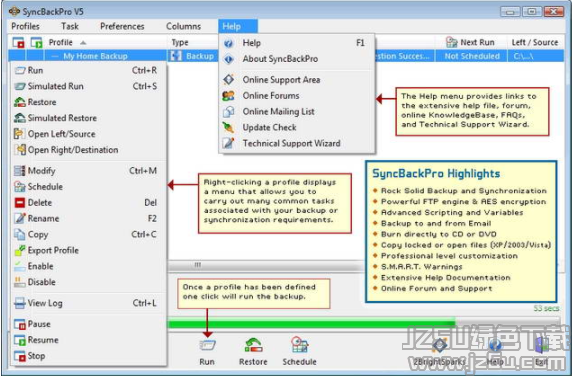This screenshot has height=376, width=572.
Task: Click the Help F1 question mark icon
Action: point(229,43)
